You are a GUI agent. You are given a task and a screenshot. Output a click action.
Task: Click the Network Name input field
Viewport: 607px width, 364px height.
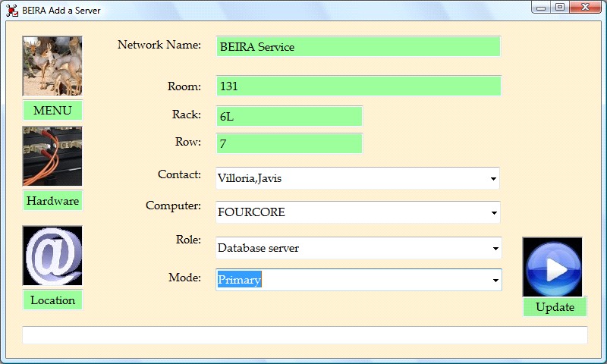pos(358,46)
